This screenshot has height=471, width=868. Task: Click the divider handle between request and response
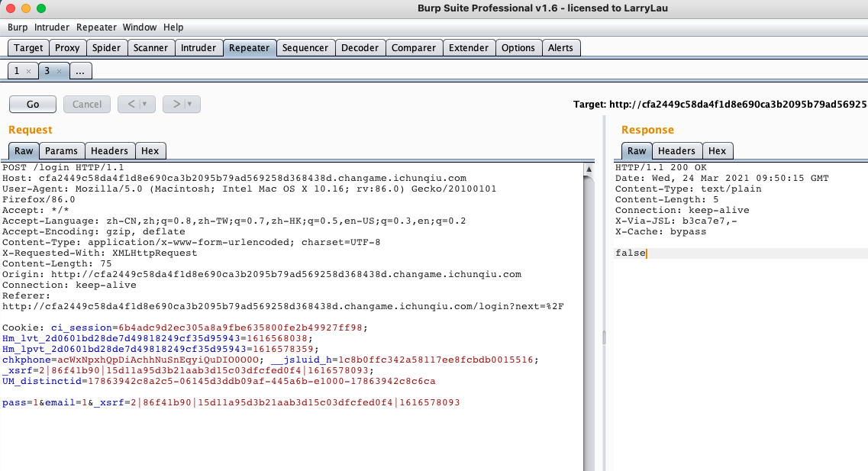click(604, 337)
